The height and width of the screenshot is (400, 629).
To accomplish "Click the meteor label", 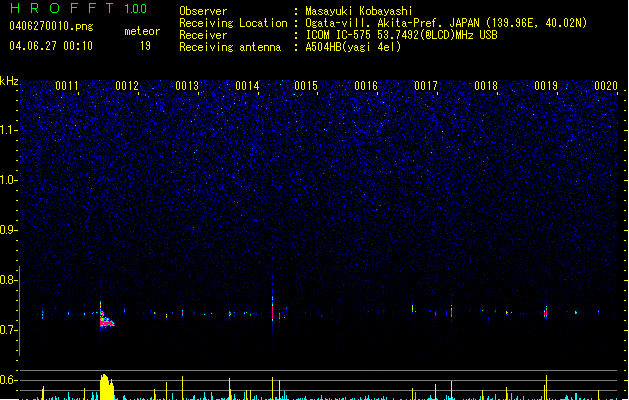I will pyautogui.click(x=142, y=31).
